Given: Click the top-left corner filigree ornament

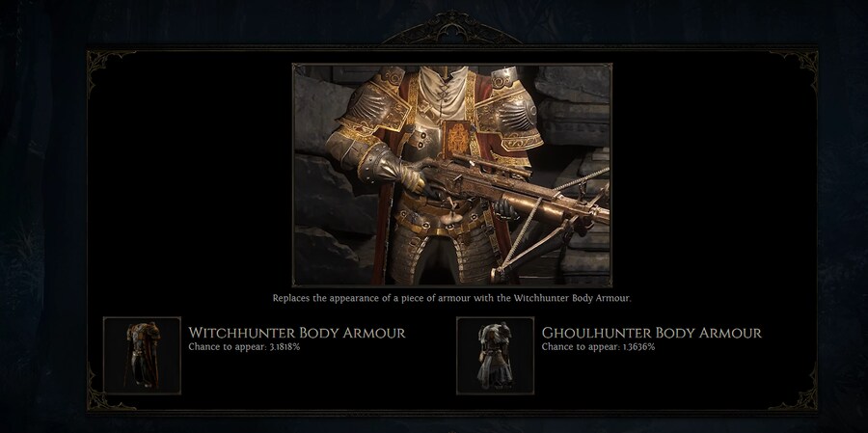Looking at the screenshot, I should [x=109, y=70].
